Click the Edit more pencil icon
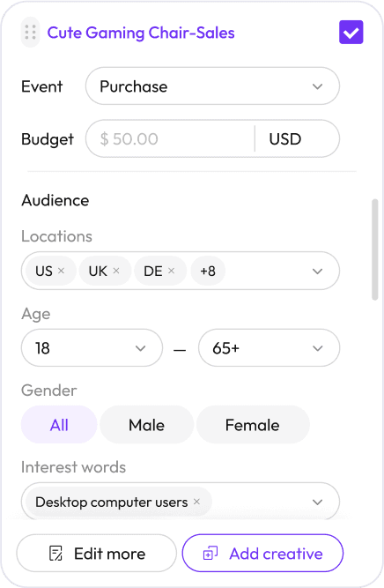The height and width of the screenshot is (588, 384). tap(55, 554)
